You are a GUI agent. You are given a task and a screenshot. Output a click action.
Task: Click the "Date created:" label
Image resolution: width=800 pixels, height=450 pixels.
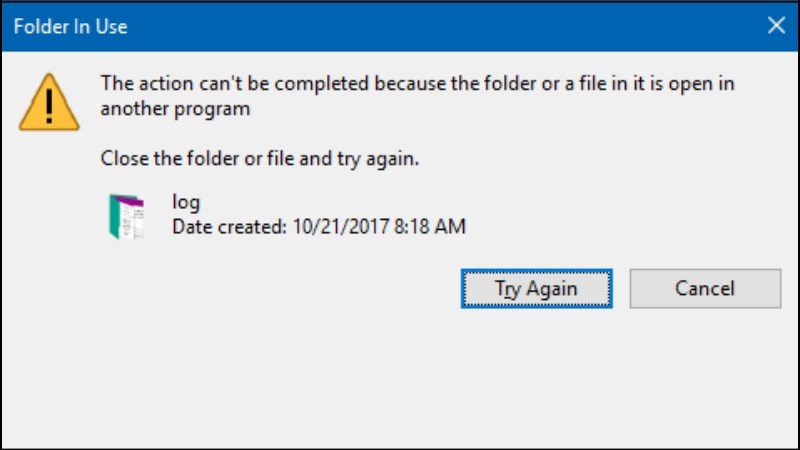(230, 227)
